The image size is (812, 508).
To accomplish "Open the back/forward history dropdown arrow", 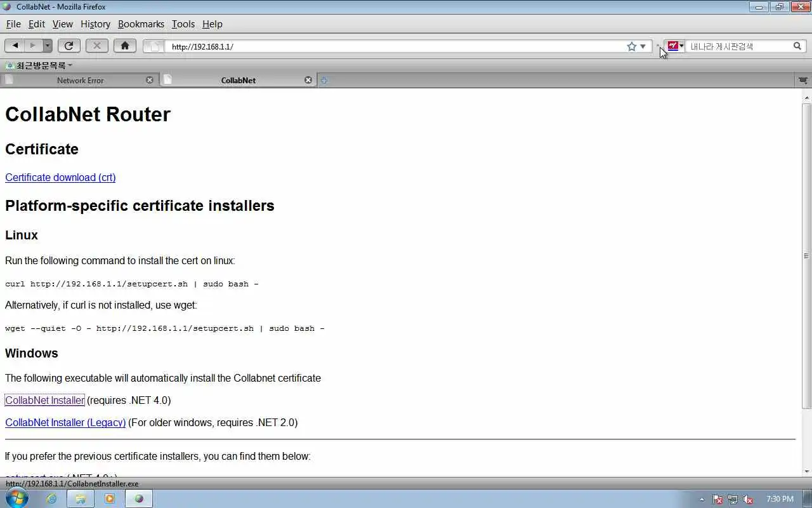I will coord(48,46).
